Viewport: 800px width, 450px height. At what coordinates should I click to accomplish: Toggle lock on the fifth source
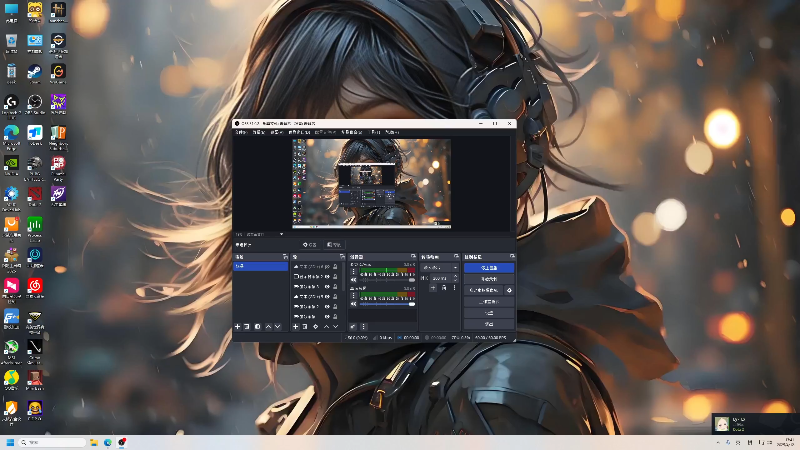pyautogui.click(x=335, y=307)
